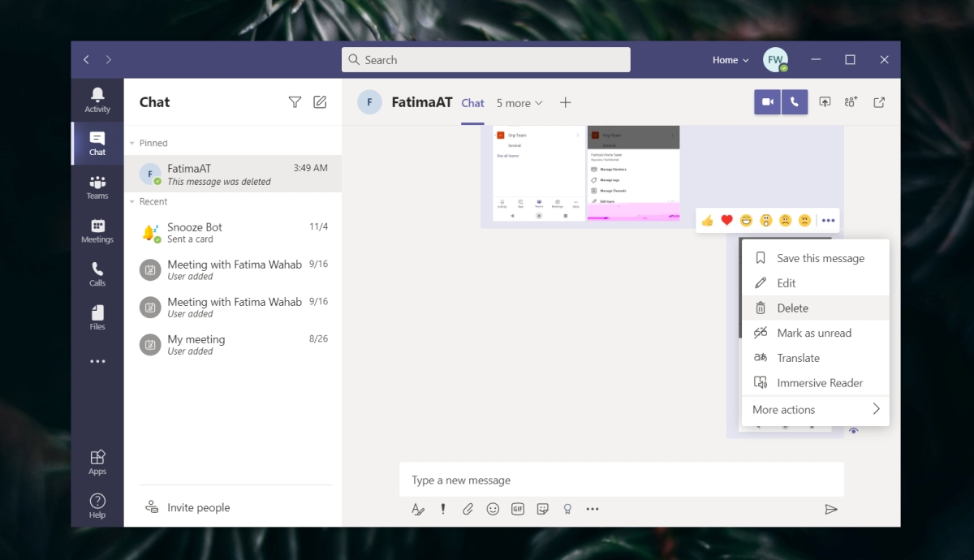
Task: Start an audio call with FatimaAT
Action: click(x=794, y=102)
